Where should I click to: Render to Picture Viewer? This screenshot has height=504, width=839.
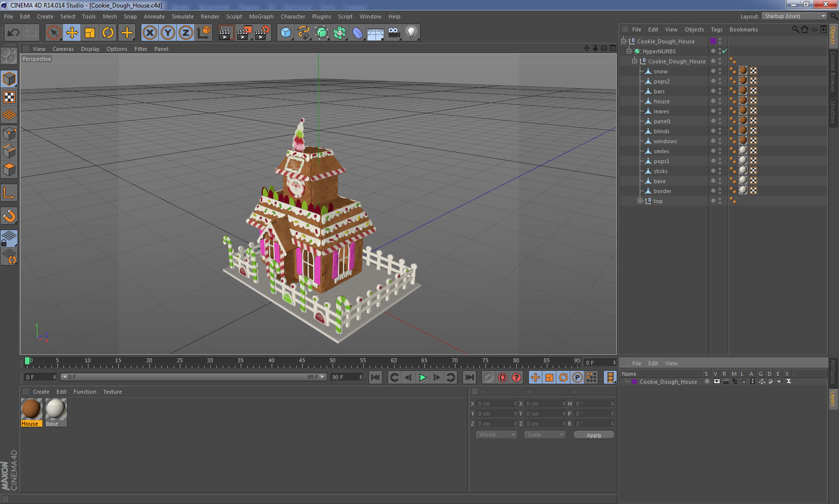244,33
